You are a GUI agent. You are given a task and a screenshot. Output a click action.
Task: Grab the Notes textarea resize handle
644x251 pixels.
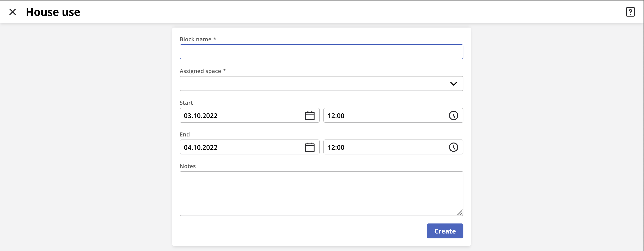coord(459,212)
